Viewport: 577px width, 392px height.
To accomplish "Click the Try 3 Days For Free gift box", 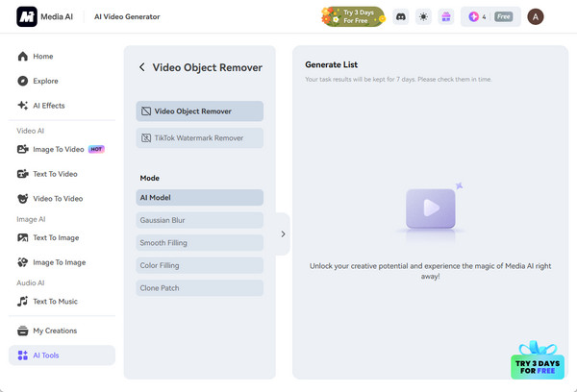I will coord(538,360).
